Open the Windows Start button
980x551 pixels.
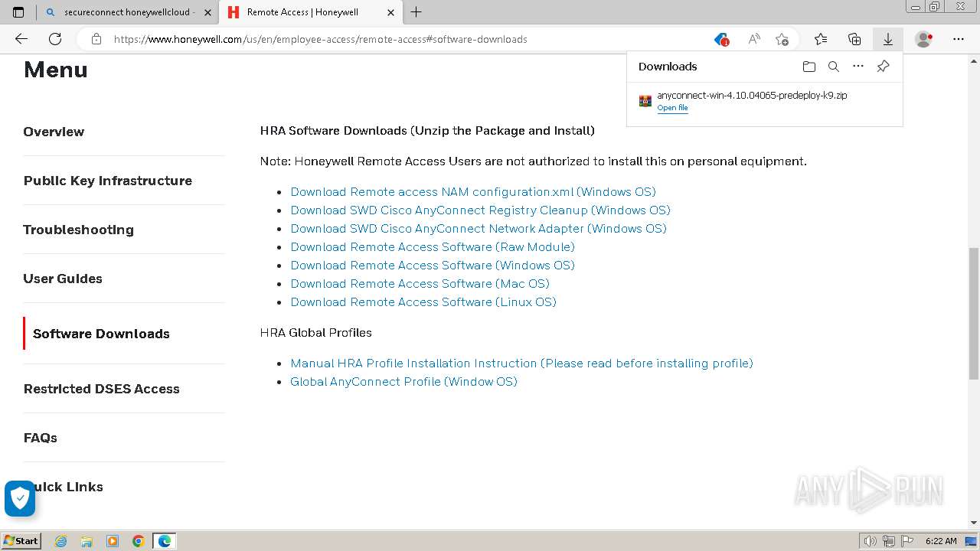point(21,540)
